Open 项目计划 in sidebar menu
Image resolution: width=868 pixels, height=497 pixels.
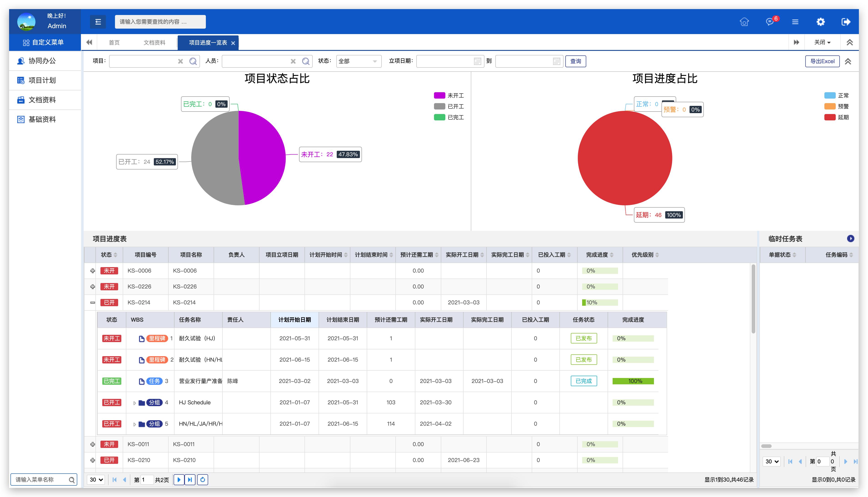(x=42, y=80)
